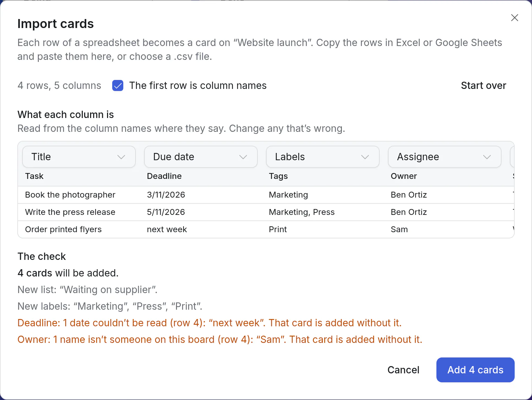Click Cancel button
The image size is (532, 400).
(x=403, y=370)
